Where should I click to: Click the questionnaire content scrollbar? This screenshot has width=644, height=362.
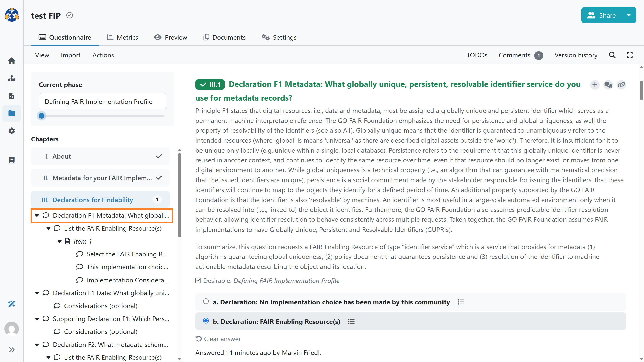coord(641,90)
